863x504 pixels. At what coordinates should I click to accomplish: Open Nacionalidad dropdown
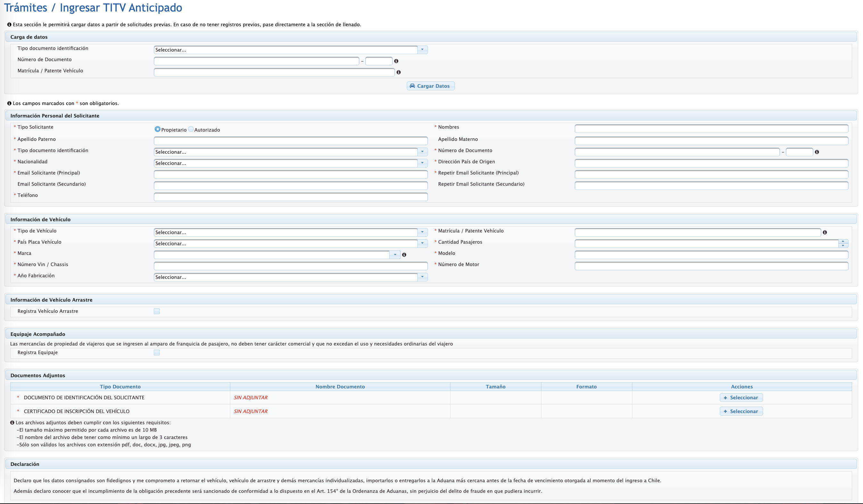click(x=422, y=163)
